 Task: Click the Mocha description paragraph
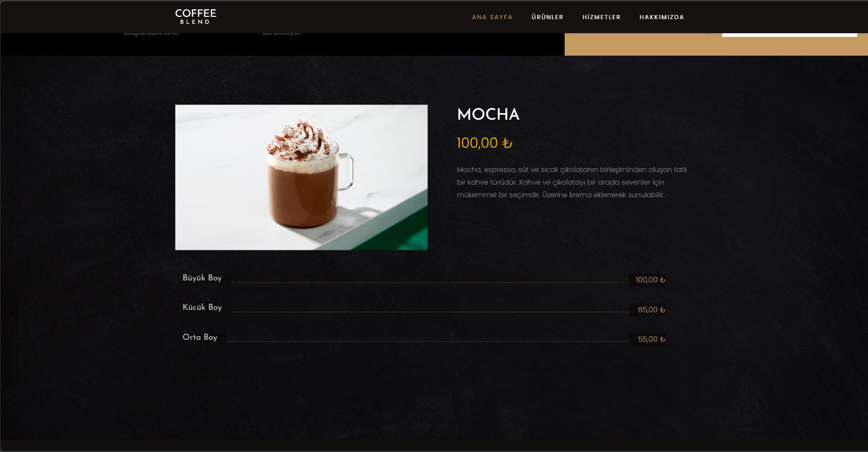[572, 182]
